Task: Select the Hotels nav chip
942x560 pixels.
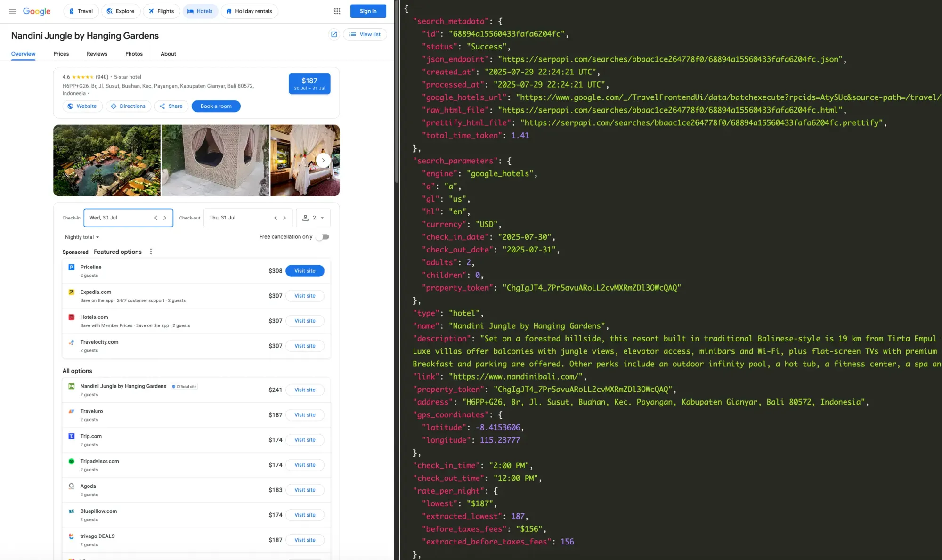Action: pos(200,11)
